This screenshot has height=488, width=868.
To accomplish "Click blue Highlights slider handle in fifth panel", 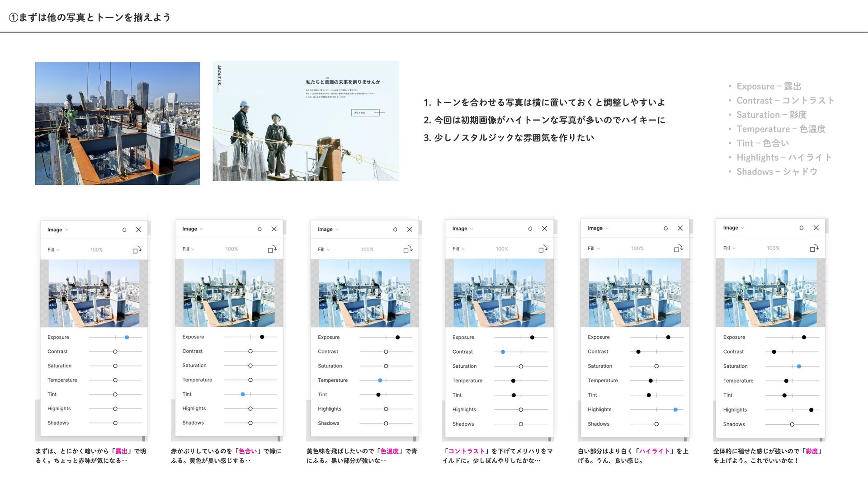I will 675,410.
